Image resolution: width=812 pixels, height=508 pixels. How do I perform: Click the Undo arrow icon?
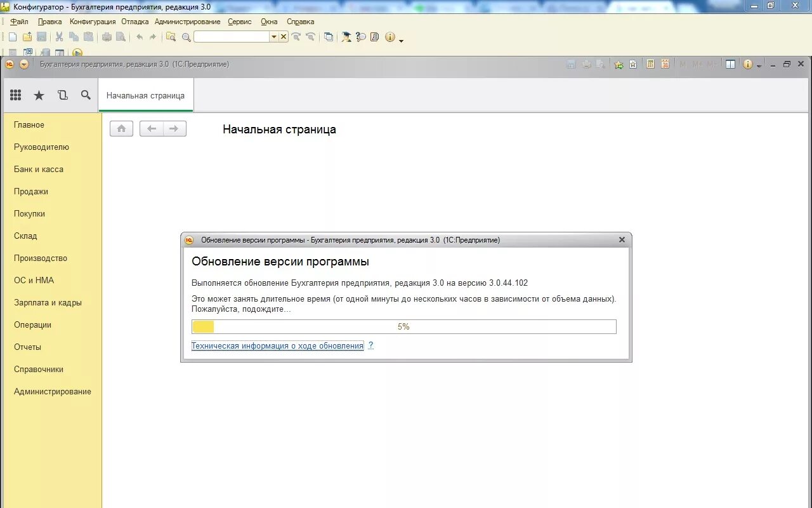click(140, 37)
